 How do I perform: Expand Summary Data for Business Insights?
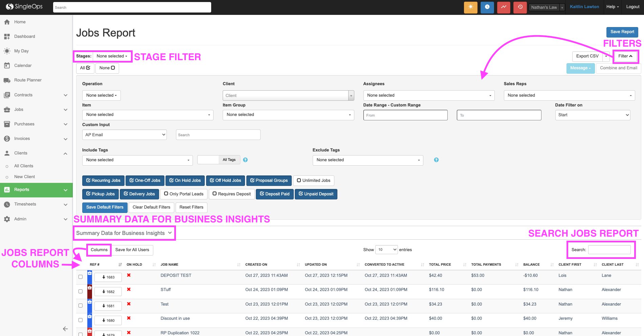tap(124, 233)
